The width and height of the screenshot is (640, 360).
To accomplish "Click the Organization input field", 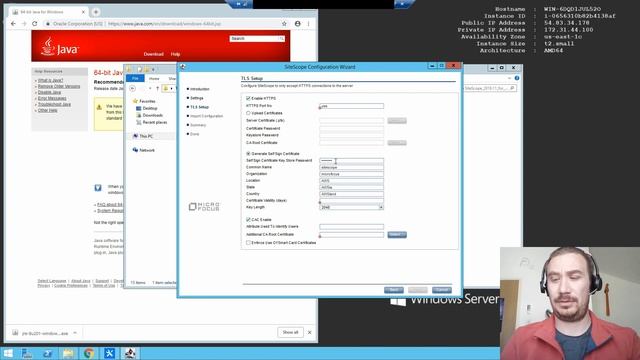I will click(x=351, y=174).
